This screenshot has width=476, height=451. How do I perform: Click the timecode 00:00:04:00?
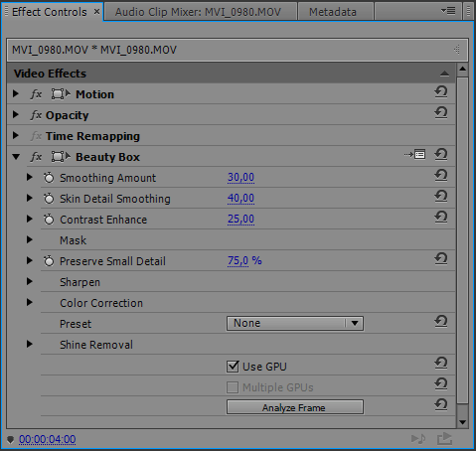coord(48,439)
